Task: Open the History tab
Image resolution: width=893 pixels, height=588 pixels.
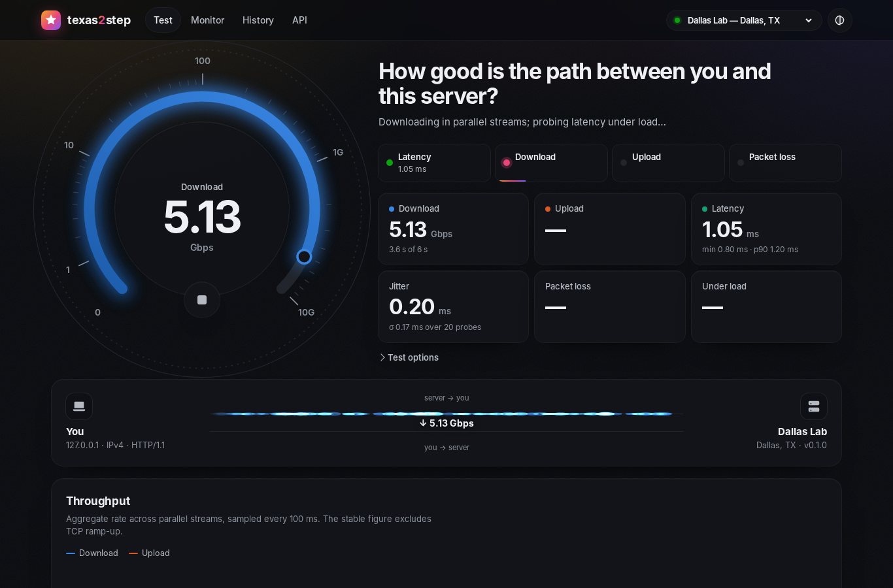Action: coord(258,20)
